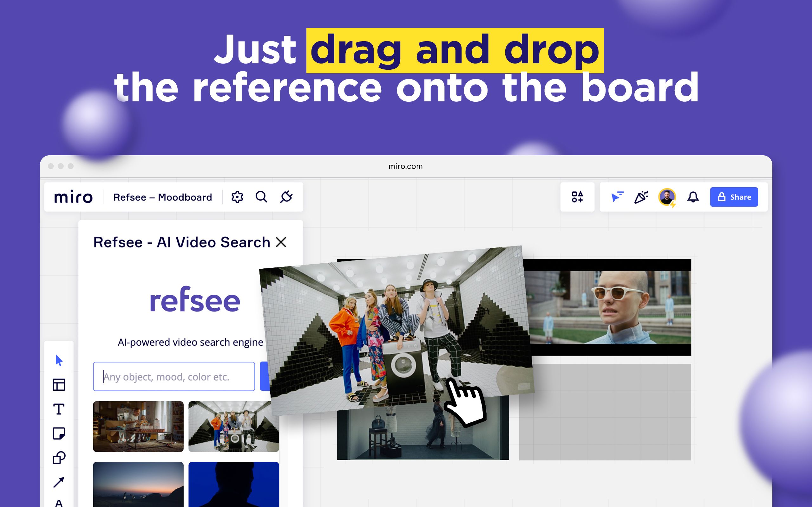Screen dimensions: 812x507
Task: Open the apps plug icon
Action: coord(286,197)
